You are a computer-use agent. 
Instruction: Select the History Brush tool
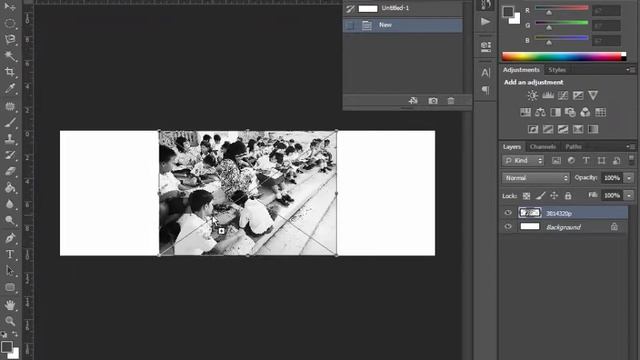click(x=10, y=155)
